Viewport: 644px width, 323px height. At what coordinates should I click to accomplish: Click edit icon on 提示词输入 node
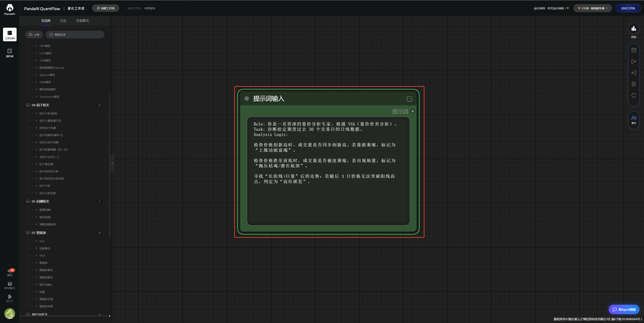(x=409, y=99)
